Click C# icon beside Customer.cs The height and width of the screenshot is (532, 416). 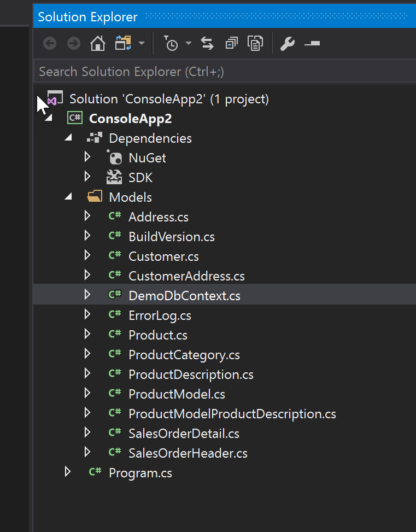click(x=115, y=255)
